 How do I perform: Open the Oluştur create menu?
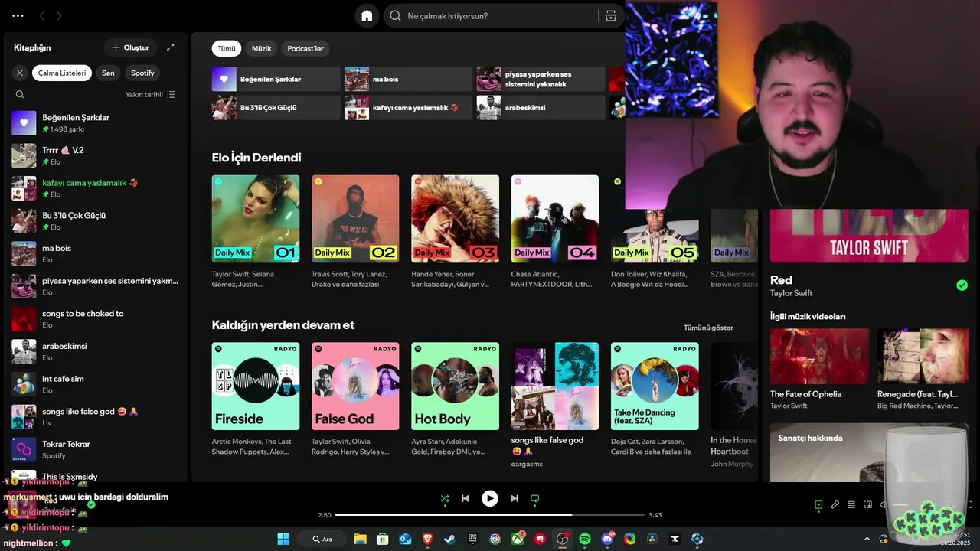130,47
